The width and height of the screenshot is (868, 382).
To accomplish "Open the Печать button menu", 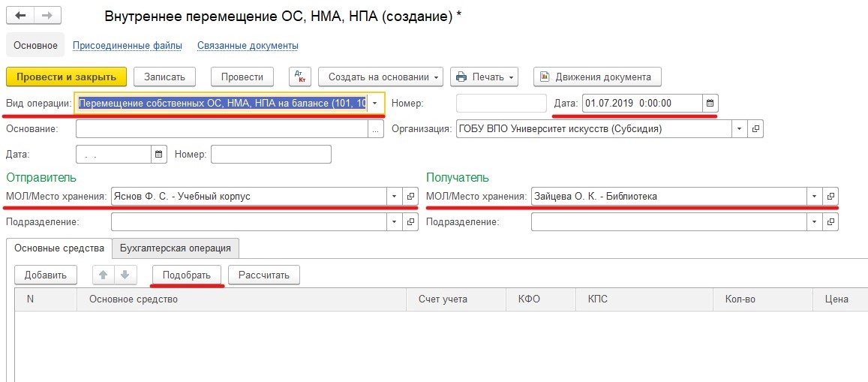I will [x=484, y=77].
